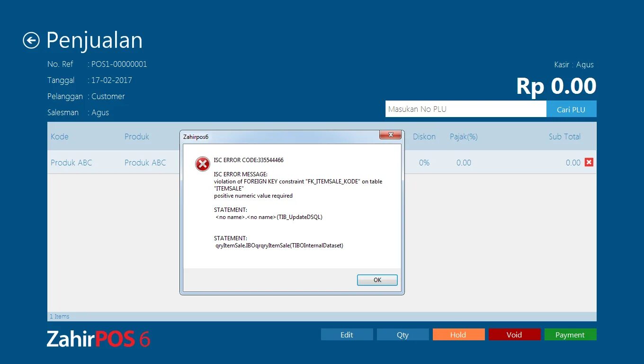Click the POS1-00000001 reference number
This screenshot has width=644, height=364.
pos(119,64)
